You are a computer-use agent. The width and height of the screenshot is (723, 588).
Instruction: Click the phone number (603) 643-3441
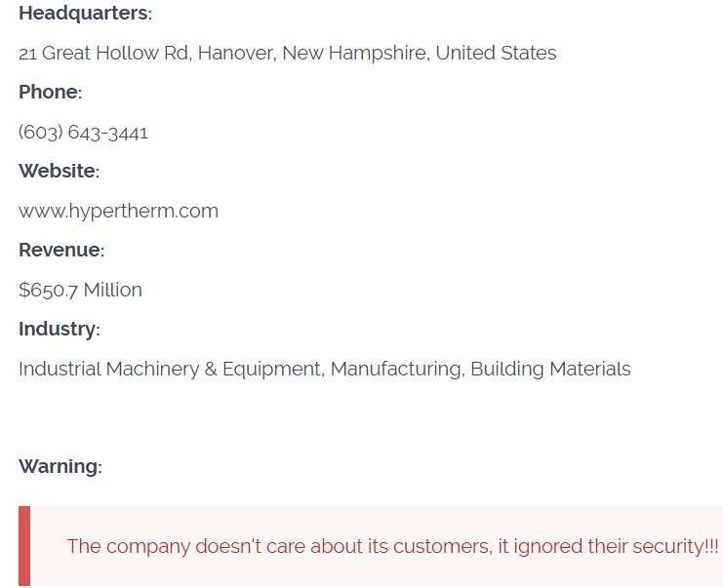click(84, 132)
